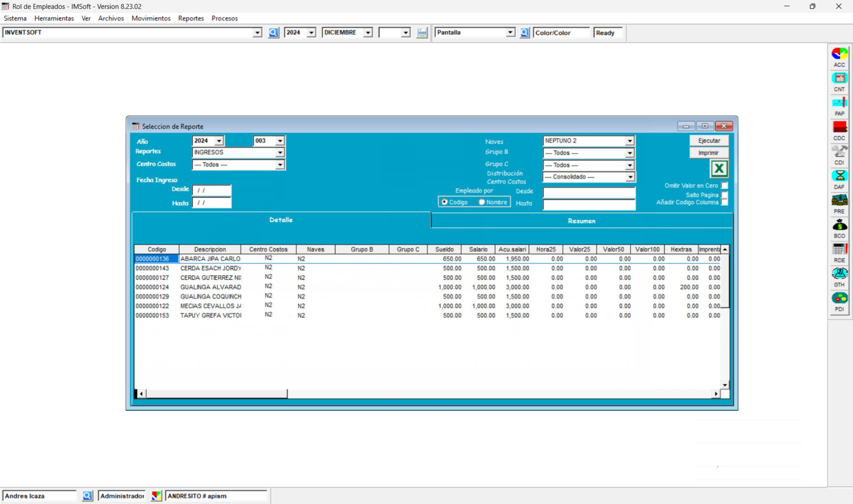Open the Reportes dropdown showing INGRESOS
This screenshot has height=504, width=853.
click(x=280, y=152)
